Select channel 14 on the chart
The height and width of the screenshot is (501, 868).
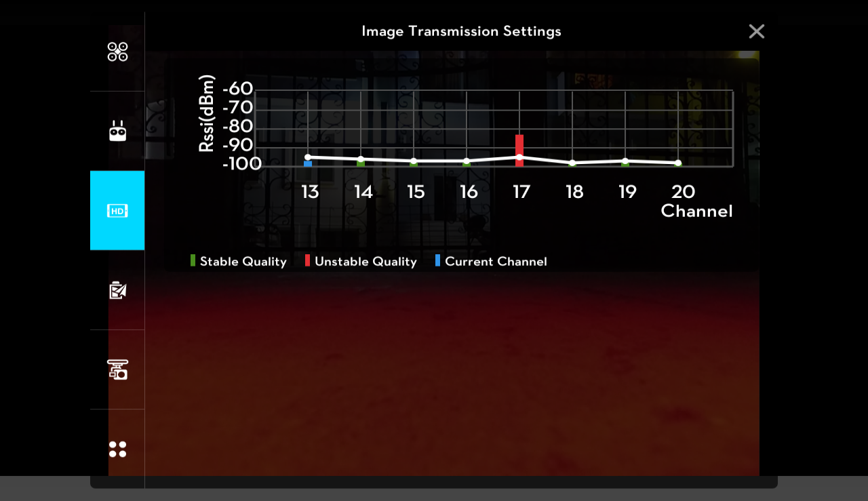pos(363,192)
